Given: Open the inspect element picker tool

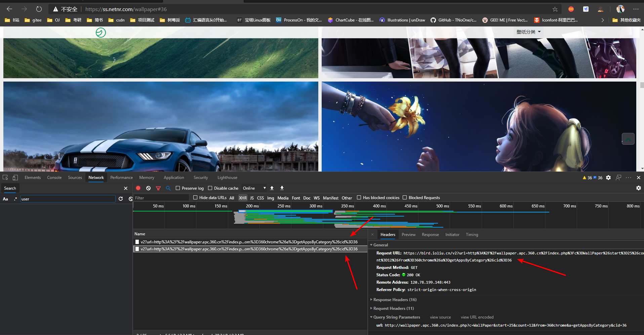Looking at the screenshot, I should coord(5,178).
